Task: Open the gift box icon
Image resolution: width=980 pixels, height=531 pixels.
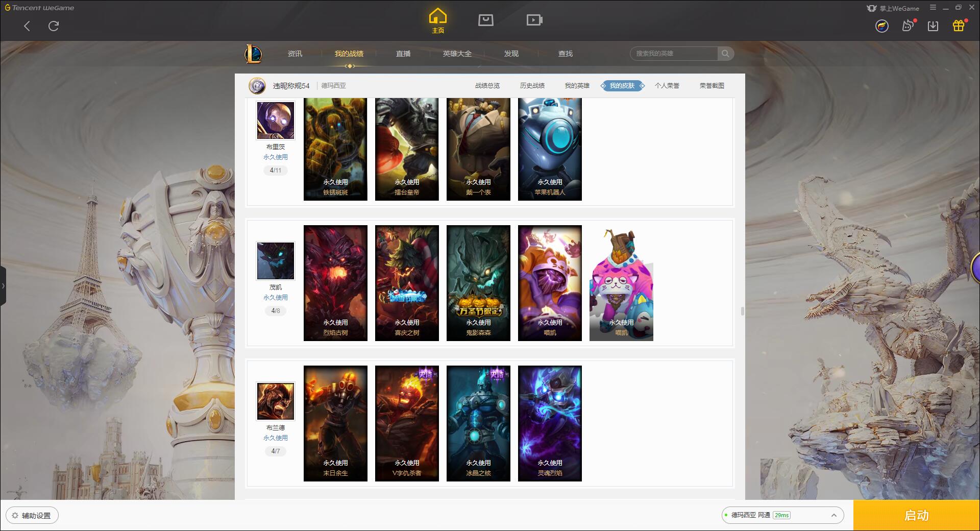Action: point(959,26)
